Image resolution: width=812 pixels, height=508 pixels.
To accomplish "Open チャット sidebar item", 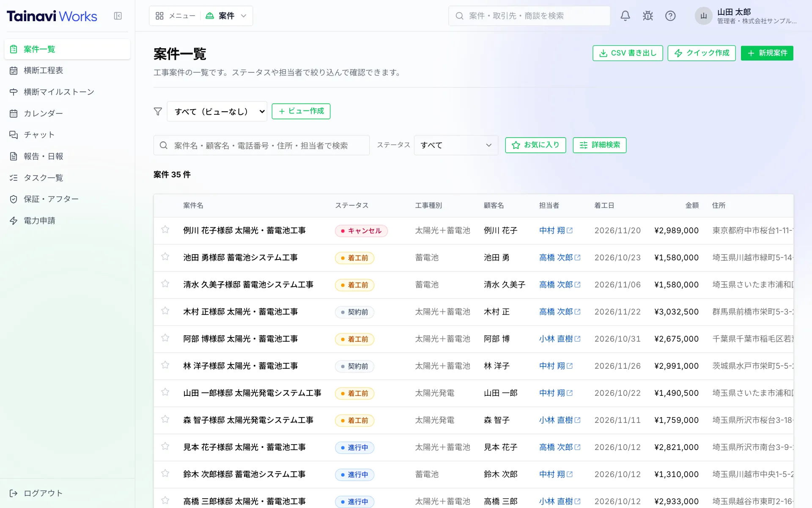I will [67, 135].
